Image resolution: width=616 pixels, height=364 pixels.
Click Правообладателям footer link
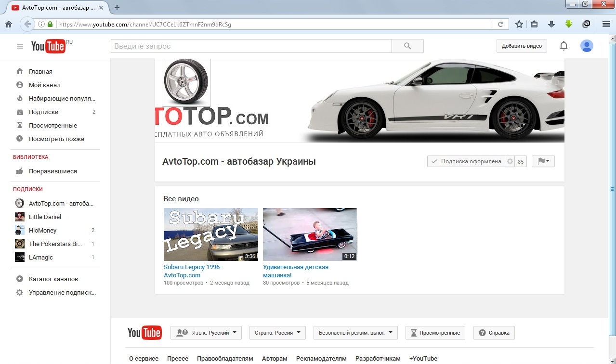click(225, 359)
